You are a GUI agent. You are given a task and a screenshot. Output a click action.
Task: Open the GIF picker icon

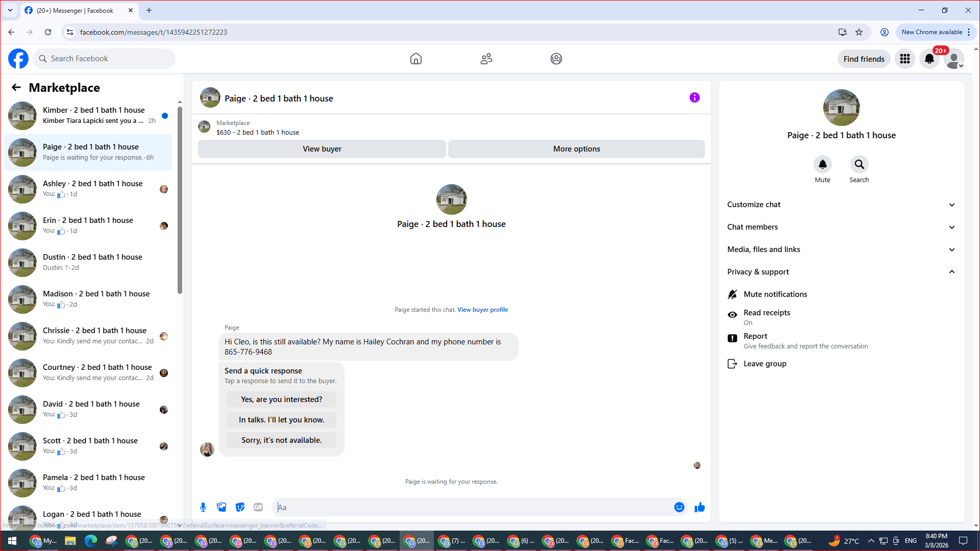click(258, 507)
